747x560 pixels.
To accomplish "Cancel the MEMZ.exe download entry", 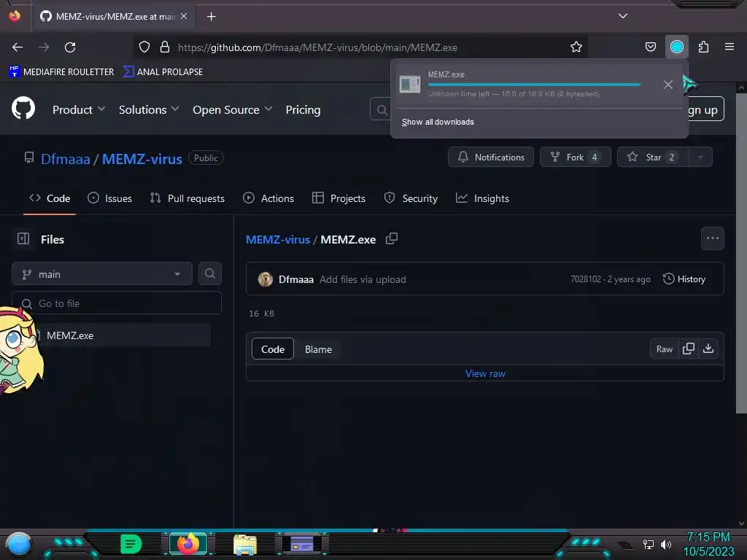I will coord(668,85).
